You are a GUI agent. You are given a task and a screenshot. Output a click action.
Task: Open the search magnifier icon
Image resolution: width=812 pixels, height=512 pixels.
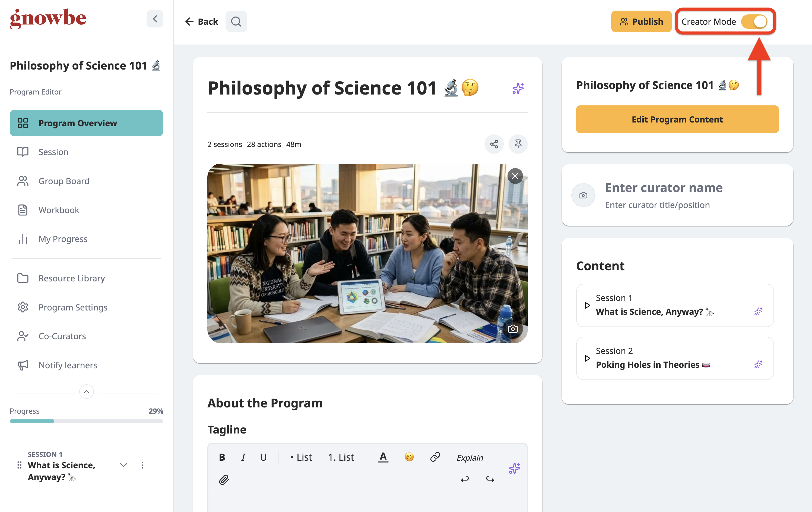(236, 22)
